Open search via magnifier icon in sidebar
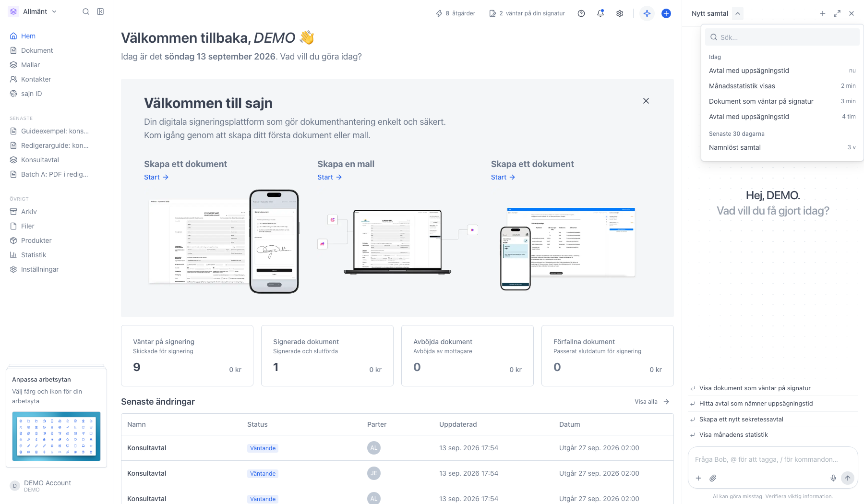The height and width of the screenshot is (504, 864). 86,12
